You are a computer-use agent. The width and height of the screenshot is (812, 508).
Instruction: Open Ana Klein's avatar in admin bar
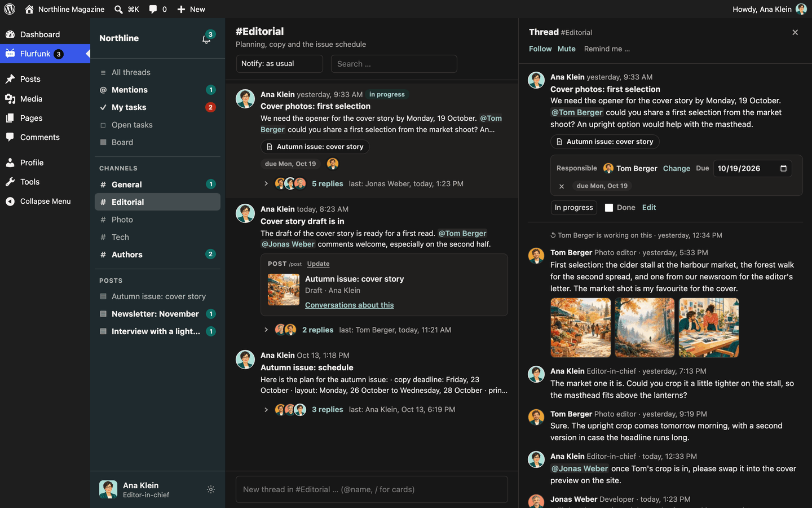pos(801,9)
